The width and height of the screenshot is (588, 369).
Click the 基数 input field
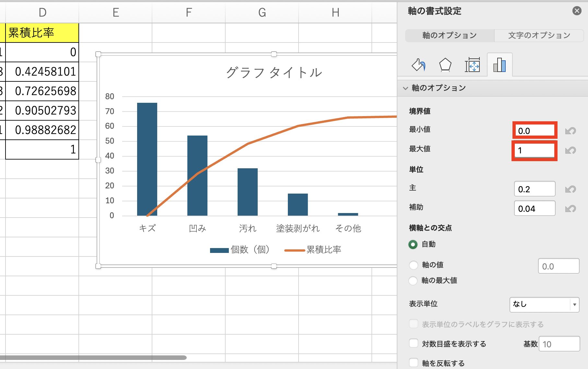[x=559, y=344]
